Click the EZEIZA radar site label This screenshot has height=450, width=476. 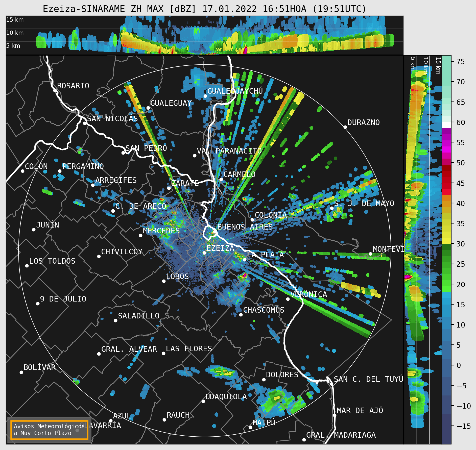click(220, 248)
